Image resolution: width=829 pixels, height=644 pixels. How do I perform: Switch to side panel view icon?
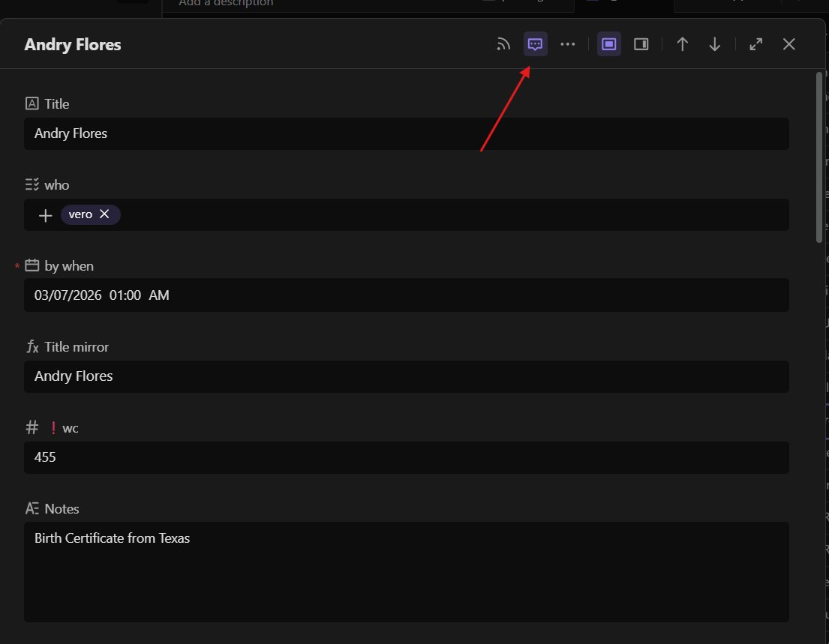(x=641, y=44)
